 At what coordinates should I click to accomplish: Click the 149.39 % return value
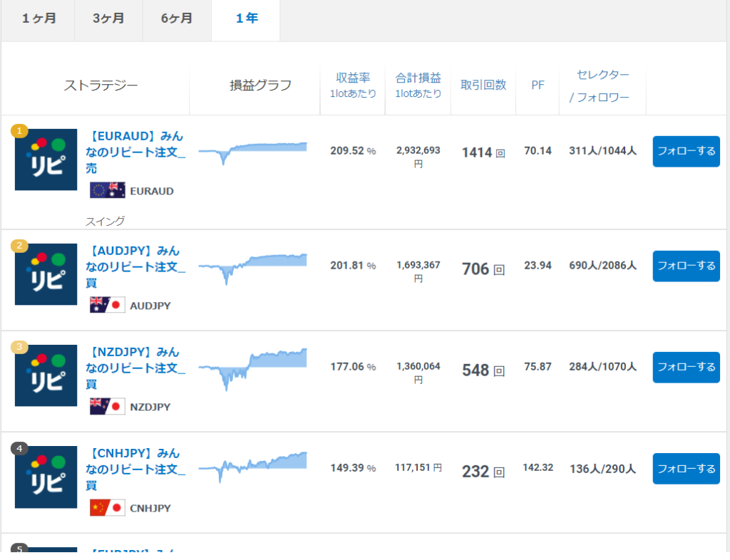point(353,468)
